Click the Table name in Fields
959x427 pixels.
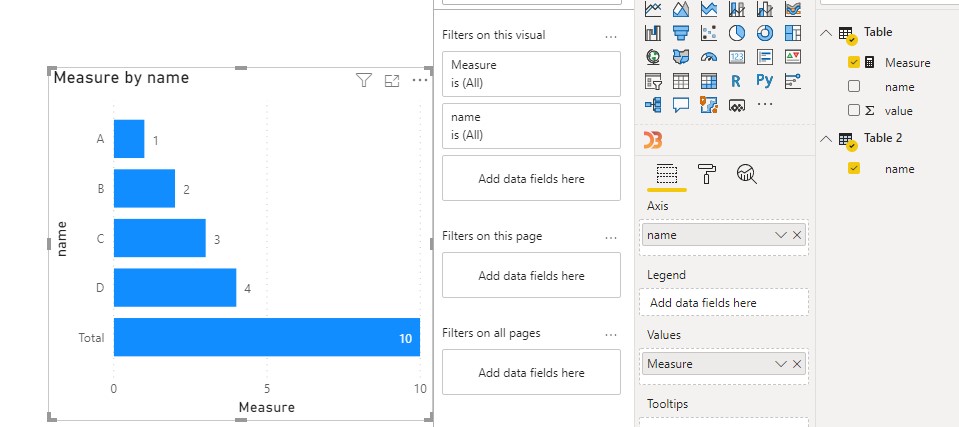pyautogui.click(x=878, y=32)
